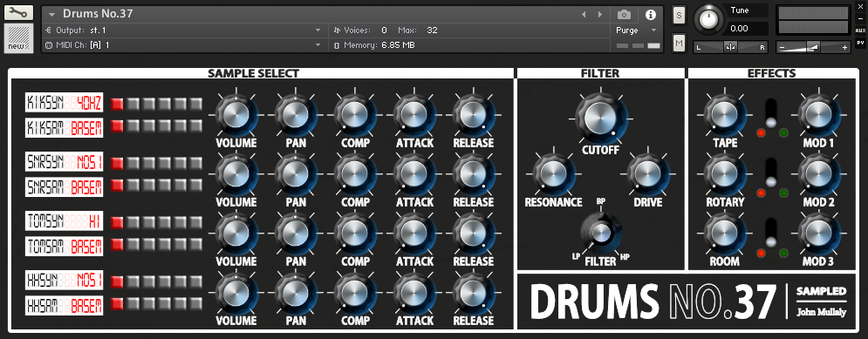Click the filter CUTOFF knob

(x=600, y=118)
